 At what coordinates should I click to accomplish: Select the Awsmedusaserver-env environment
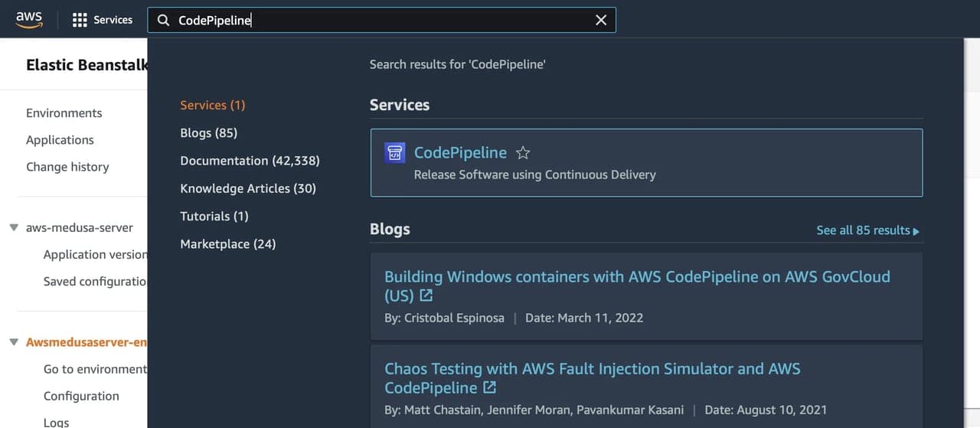point(87,342)
